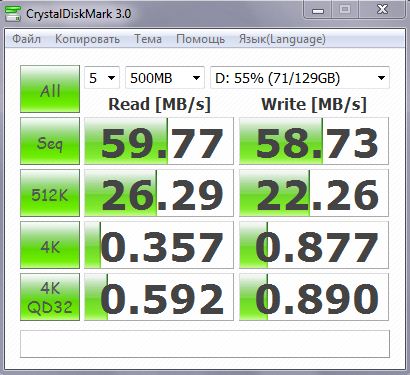Run all benchmarks with the All button
This screenshot has height=375, width=410.
[x=50, y=89]
